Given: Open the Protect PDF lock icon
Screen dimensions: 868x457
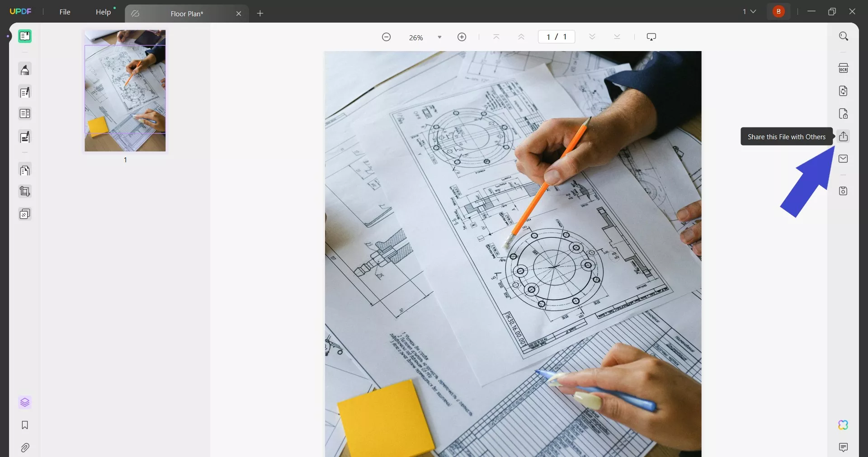Looking at the screenshot, I should [843, 113].
